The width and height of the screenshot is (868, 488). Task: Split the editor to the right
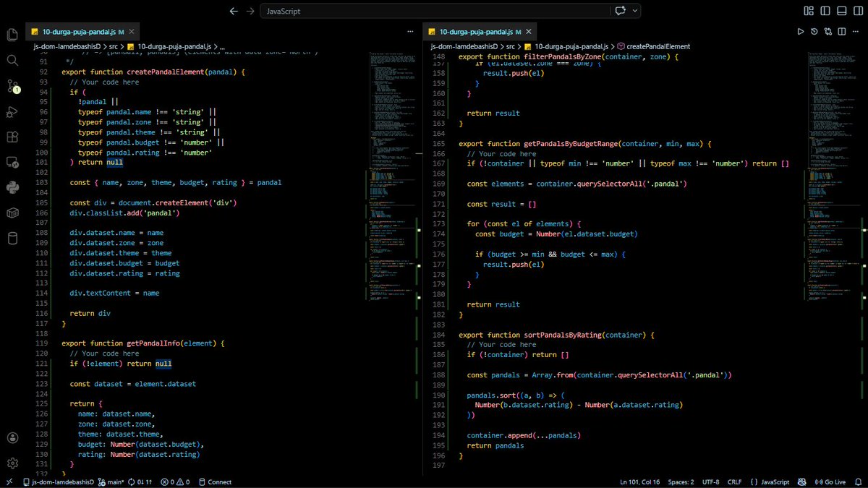841,32
